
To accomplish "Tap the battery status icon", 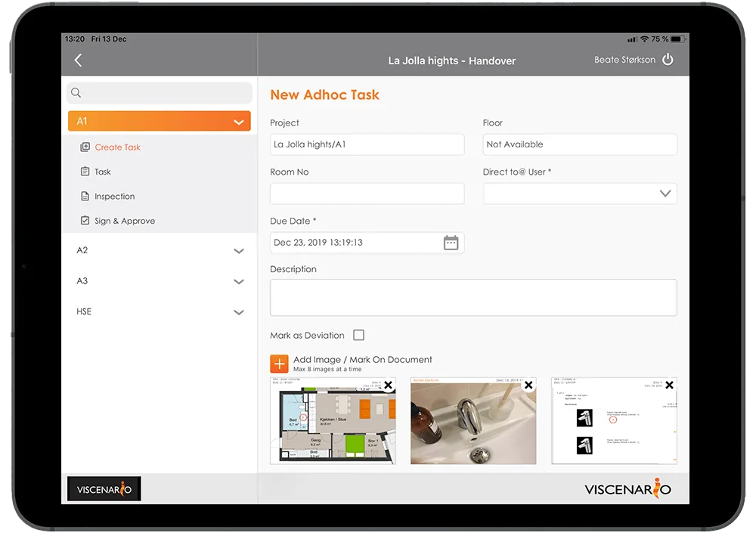I will (x=678, y=39).
